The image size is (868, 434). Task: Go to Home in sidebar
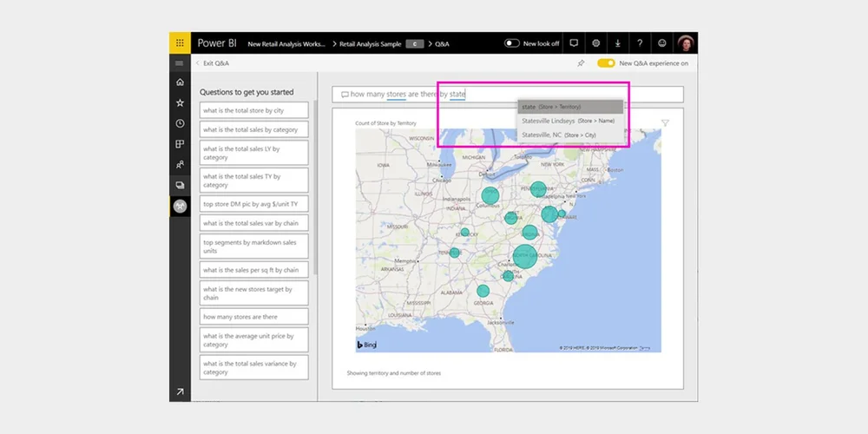tap(180, 82)
